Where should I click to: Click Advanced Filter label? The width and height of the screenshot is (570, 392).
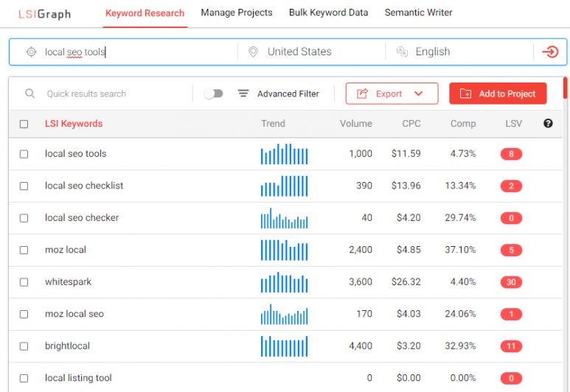288,94
